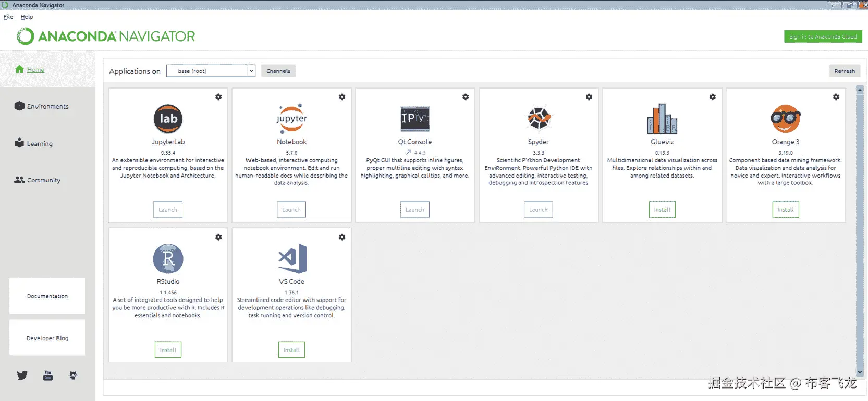868x401 pixels.
Task: Click the Community people icon
Action: pyautogui.click(x=19, y=180)
